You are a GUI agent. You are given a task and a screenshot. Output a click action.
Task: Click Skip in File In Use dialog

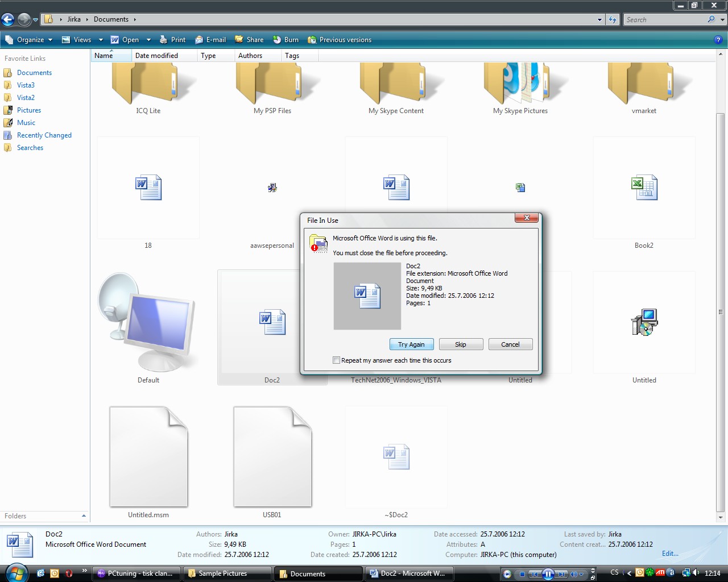click(x=461, y=344)
